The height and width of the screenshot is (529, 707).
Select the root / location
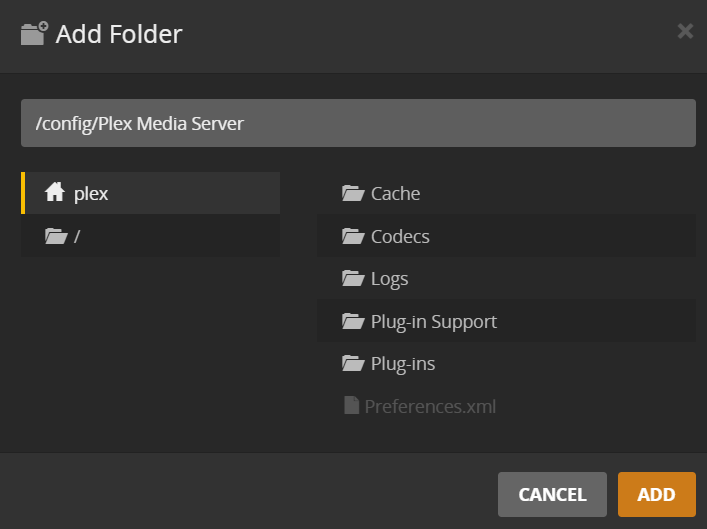coord(151,235)
